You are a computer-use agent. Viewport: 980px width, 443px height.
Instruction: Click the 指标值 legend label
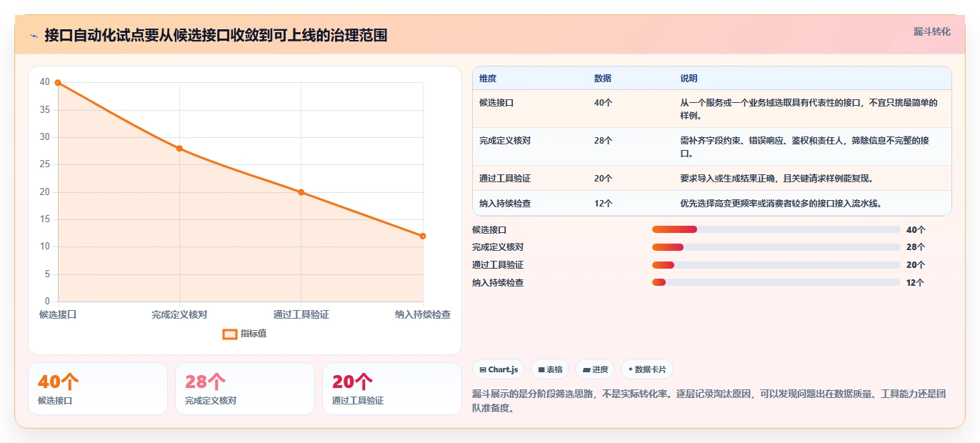254,334
